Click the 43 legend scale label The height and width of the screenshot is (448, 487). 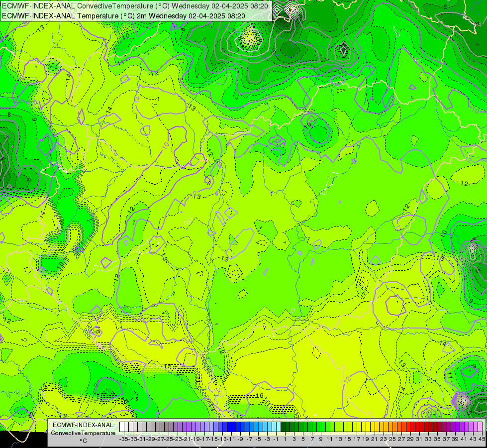point(473,439)
